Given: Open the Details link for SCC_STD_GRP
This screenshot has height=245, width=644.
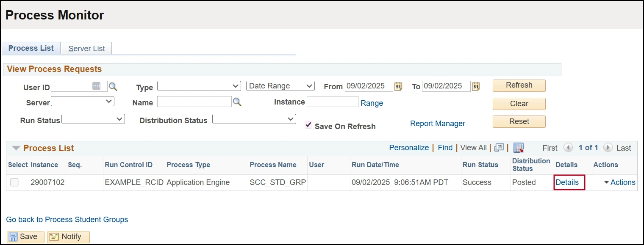Looking at the screenshot, I should [x=567, y=182].
